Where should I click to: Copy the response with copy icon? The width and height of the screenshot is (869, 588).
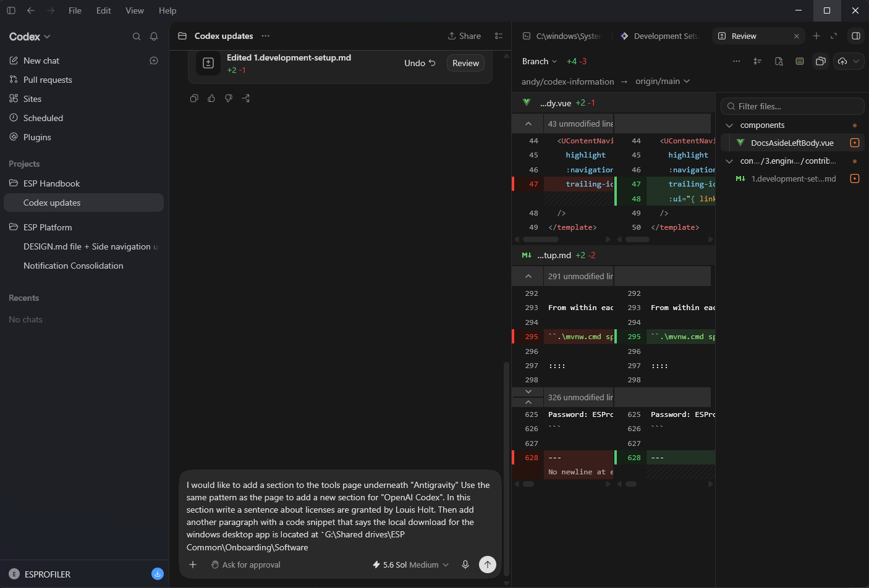click(x=194, y=98)
